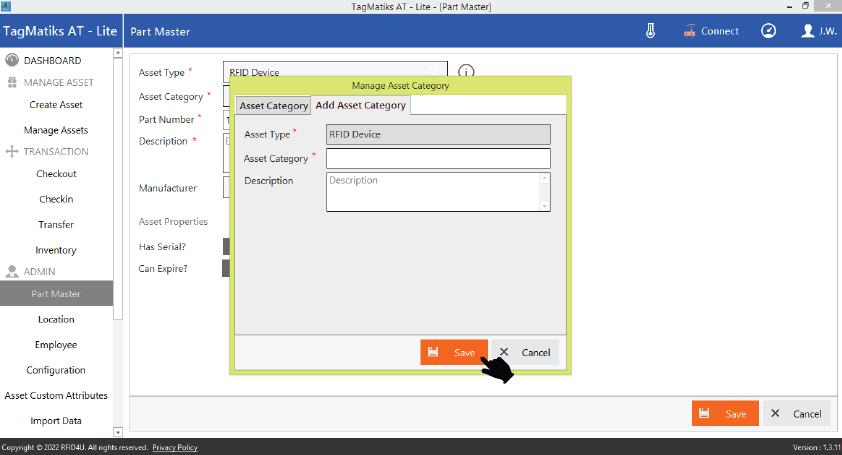This screenshot has height=455, width=842.
Task: Select the Add Asset Category tab
Action: 360,105
